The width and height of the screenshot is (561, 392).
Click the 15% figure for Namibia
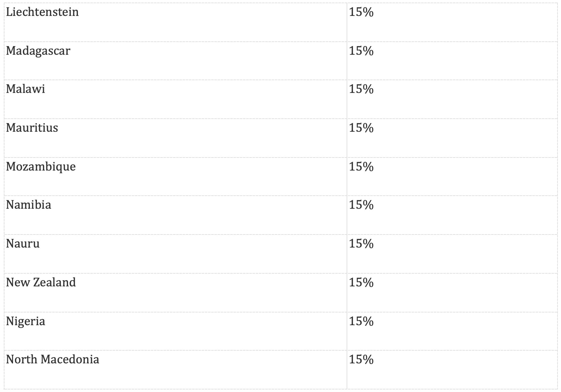(x=361, y=205)
